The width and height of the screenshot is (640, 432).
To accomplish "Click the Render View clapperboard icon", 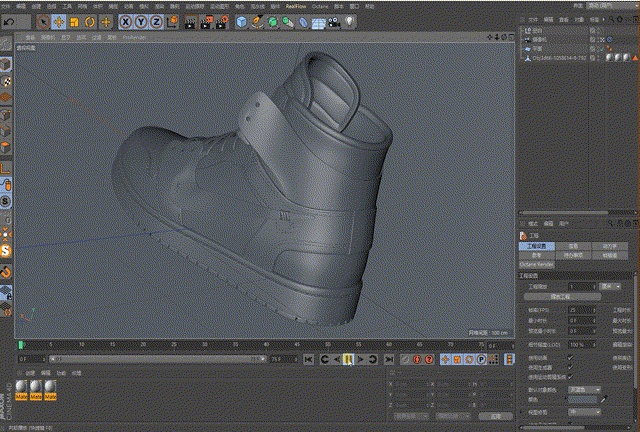I will pyautogui.click(x=190, y=22).
